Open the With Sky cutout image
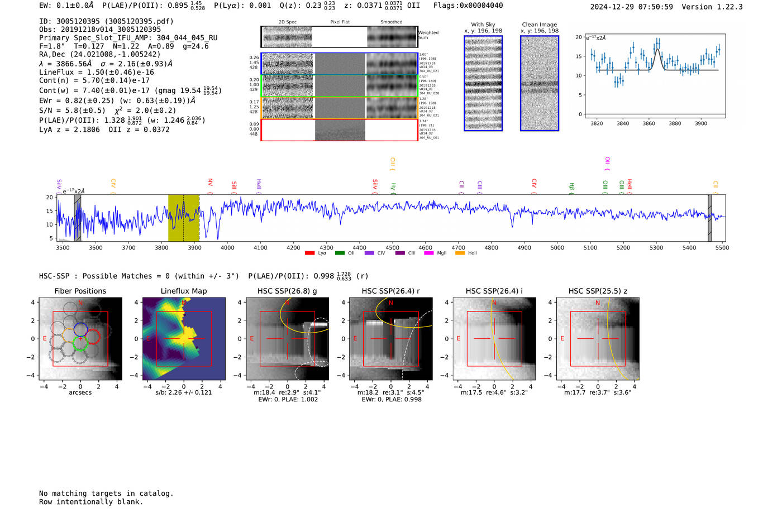782x532 pixels. tap(483, 83)
